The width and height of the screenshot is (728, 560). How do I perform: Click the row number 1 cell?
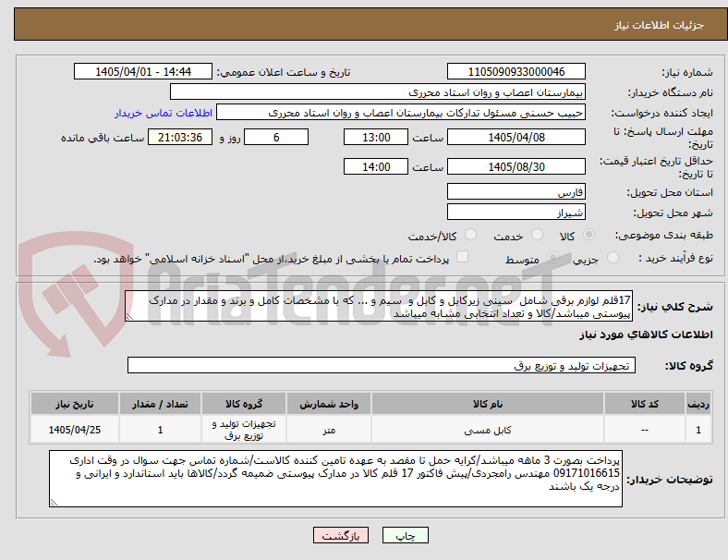(698, 430)
